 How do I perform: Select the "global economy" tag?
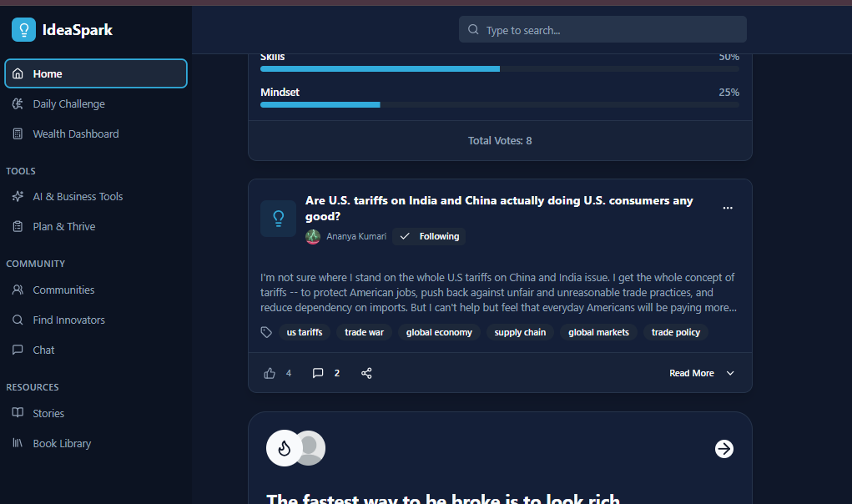[x=439, y=332]
